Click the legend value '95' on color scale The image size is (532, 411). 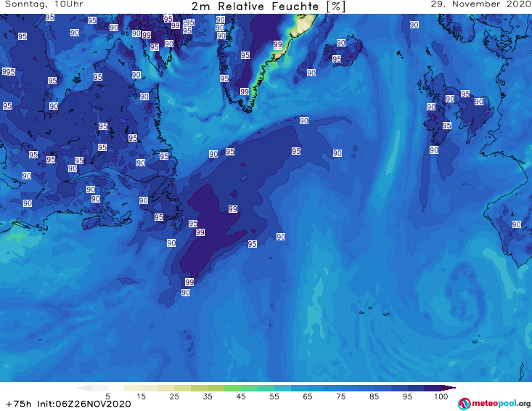pos(407,396)
